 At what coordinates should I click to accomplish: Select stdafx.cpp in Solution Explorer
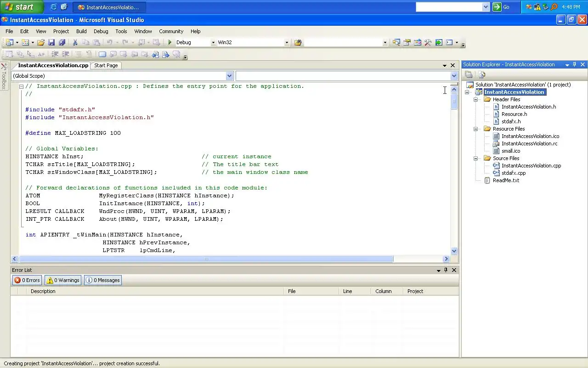pos(514,173)
